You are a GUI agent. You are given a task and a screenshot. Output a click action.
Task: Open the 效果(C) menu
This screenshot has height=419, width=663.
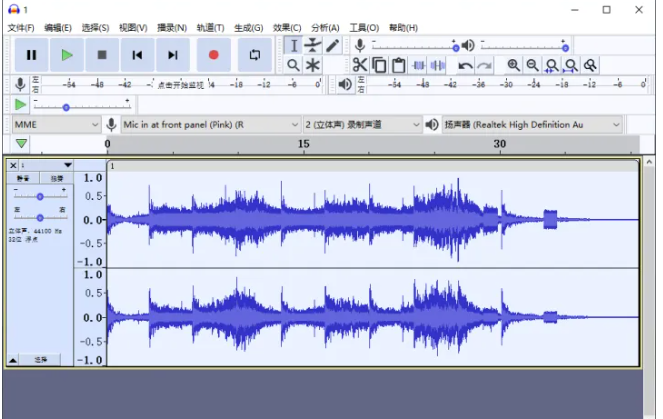pyautogui.click(x=287, y=27)
